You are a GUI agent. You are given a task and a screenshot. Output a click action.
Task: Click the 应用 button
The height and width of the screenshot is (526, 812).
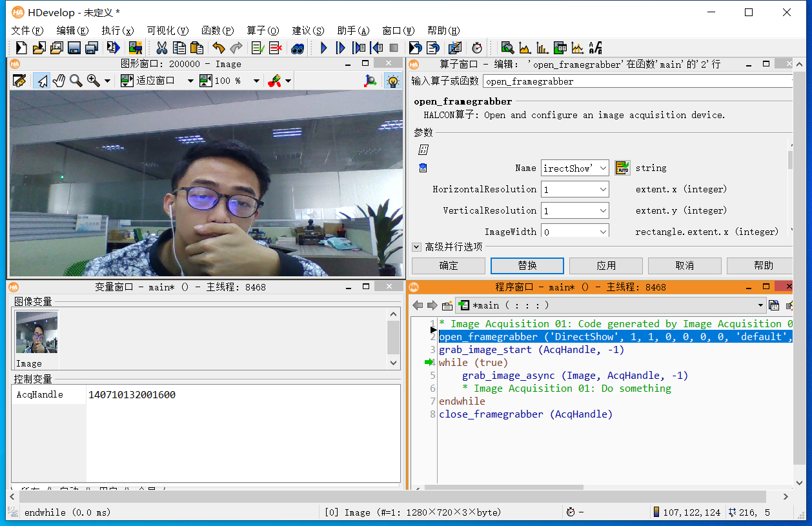[x=606, y=266]
